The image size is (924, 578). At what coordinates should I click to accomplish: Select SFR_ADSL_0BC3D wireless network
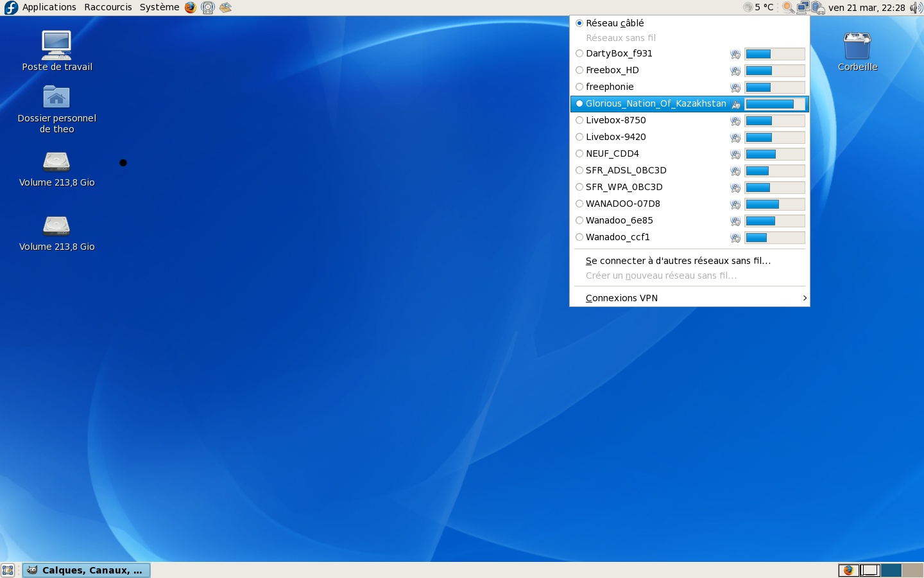tap(689, 170)
